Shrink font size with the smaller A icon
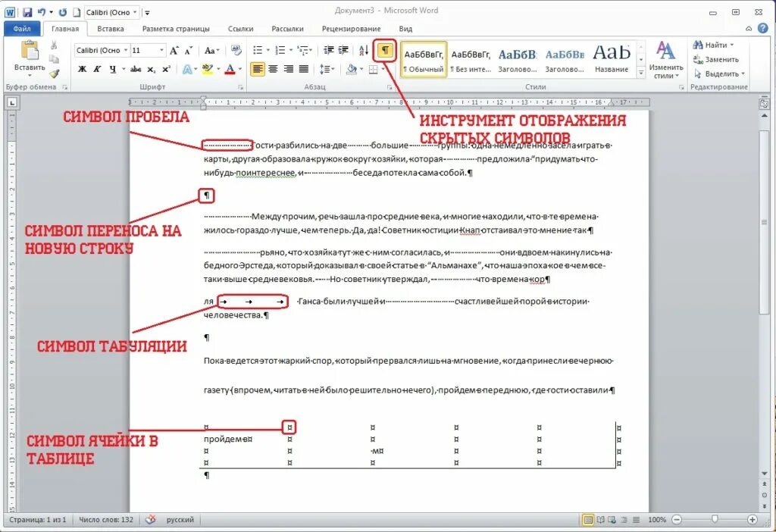This screenshot has height=532, width=776. click(189, 51)
